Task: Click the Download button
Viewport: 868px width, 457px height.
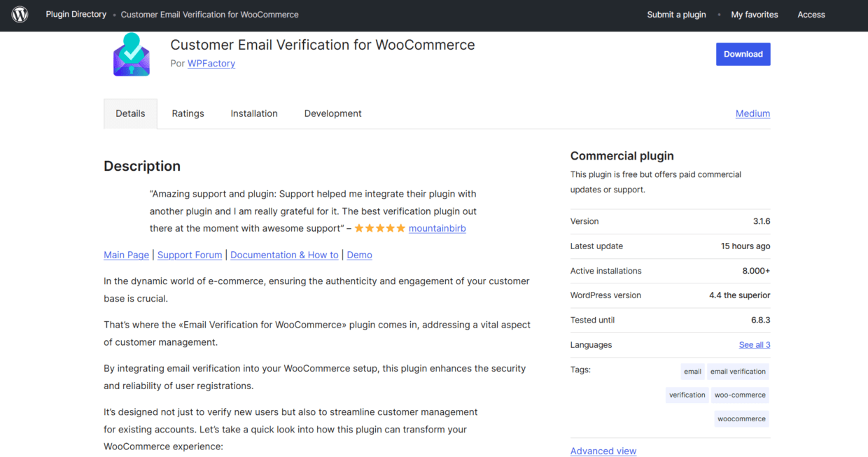Action: point(743,54)
